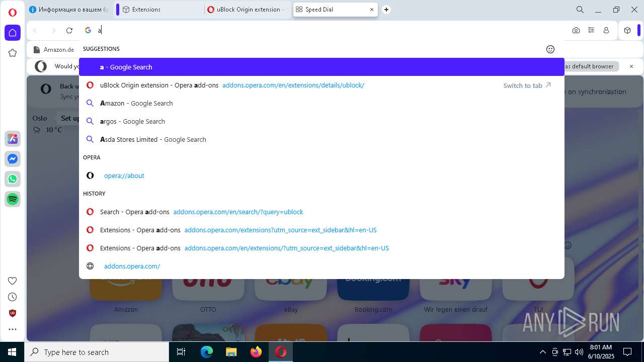Image resolution: width=644 pixels, height=362 pixels.
Task: Open history entry with en/extensions/ URL
Action: click(321, 248)
